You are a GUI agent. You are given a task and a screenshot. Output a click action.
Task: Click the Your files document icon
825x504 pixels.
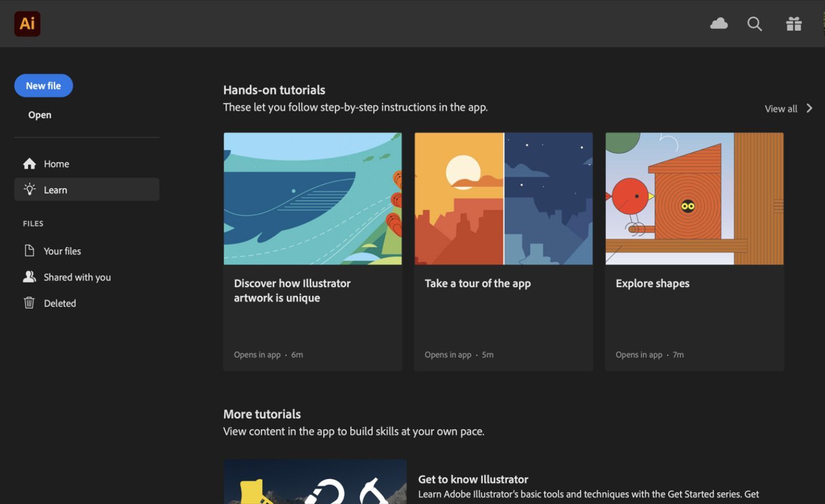29,250
